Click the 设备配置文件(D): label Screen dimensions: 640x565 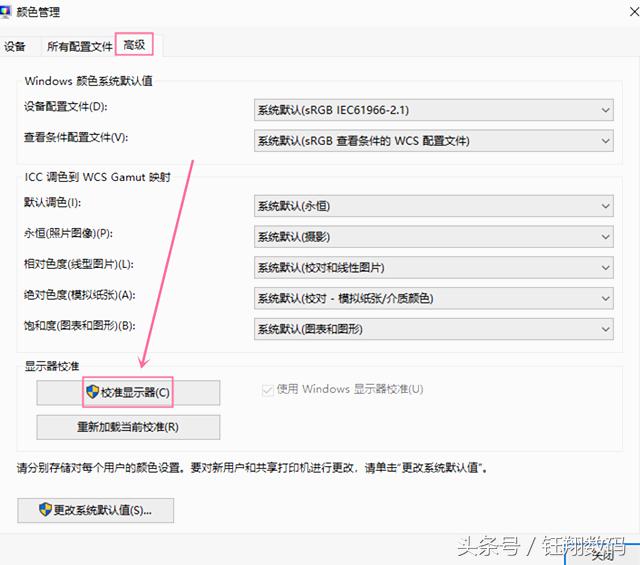pos(66,107)
